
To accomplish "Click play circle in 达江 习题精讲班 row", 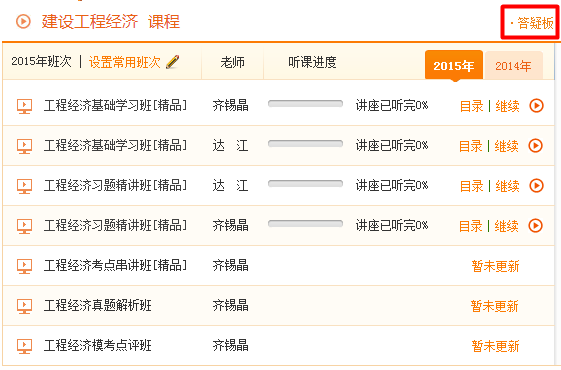I will (x=536, y=186).
